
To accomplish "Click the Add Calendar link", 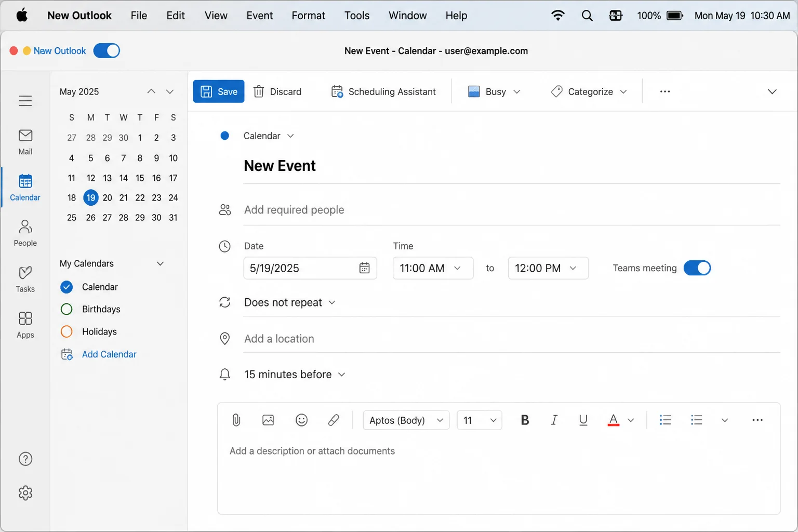I will (x=109, y=354).
